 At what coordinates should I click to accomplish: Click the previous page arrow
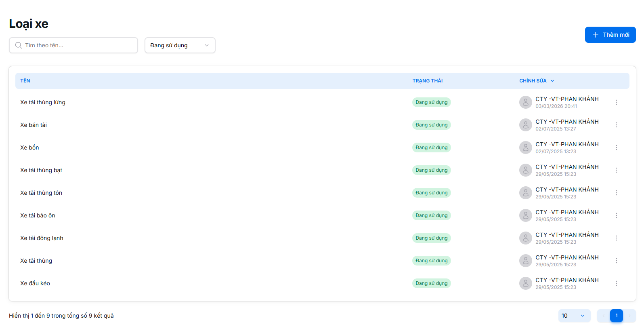pos(603,316)
